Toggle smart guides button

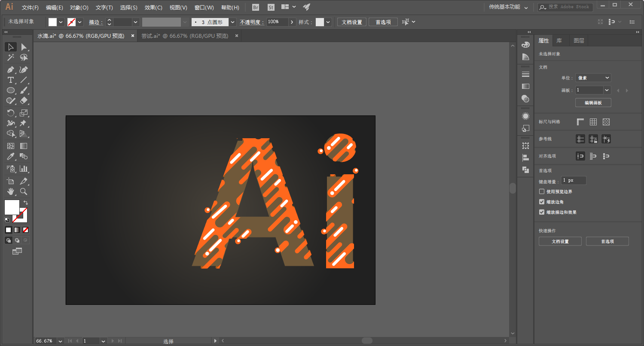(x=606, y=139)
